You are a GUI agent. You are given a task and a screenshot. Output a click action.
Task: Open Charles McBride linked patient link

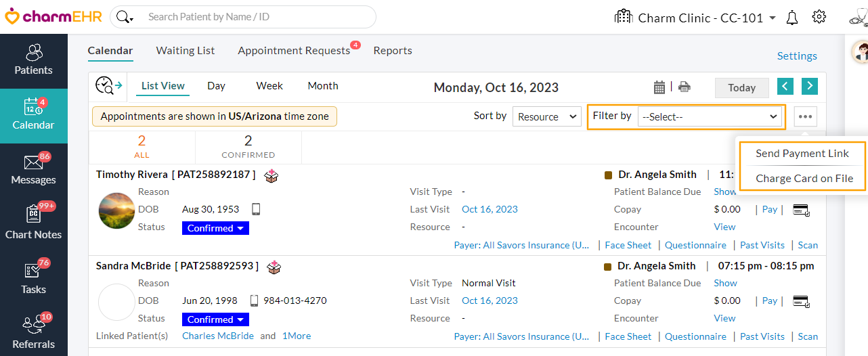[218, 336]
